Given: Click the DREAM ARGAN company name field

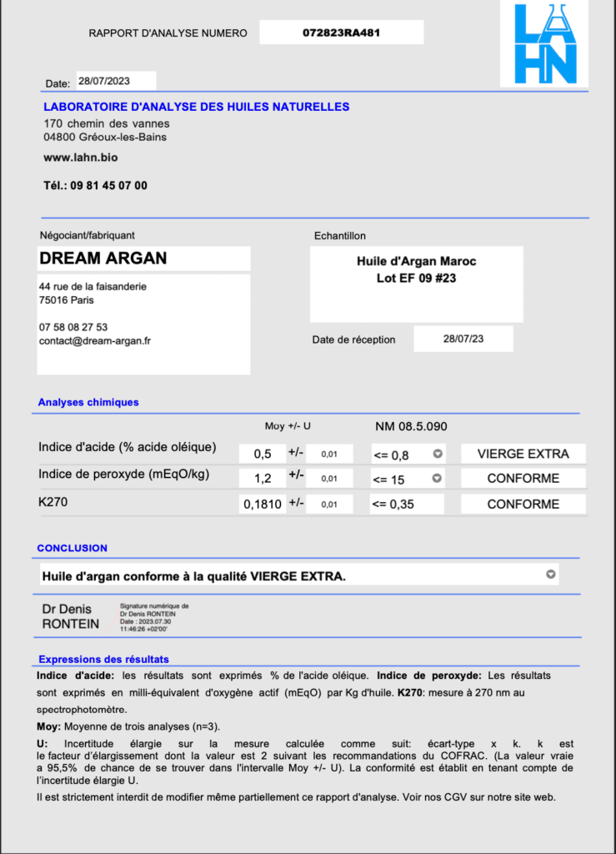Looking at the screenshot, I should 143,259.
